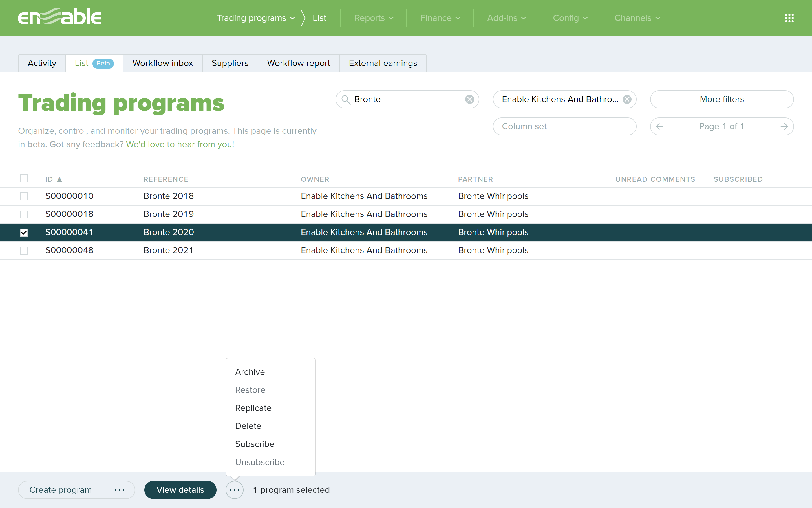
Task: Open the Suppliers tab
Action: tap(230, 63)
